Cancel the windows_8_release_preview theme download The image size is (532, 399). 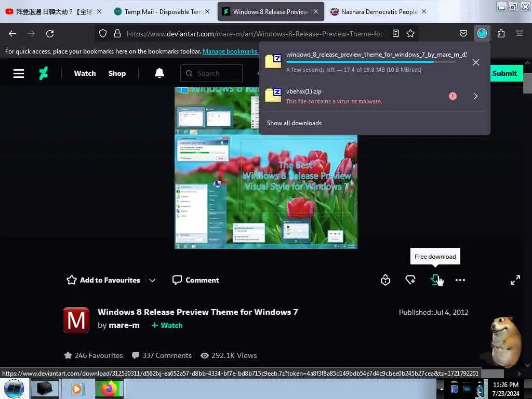476,62
